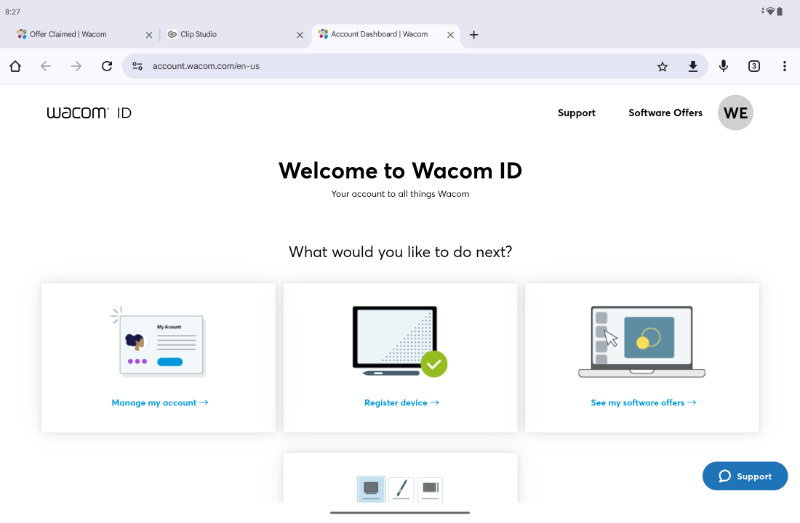
Task: Tap the bottom navigation gesture handle
Action: coord(400,513)
